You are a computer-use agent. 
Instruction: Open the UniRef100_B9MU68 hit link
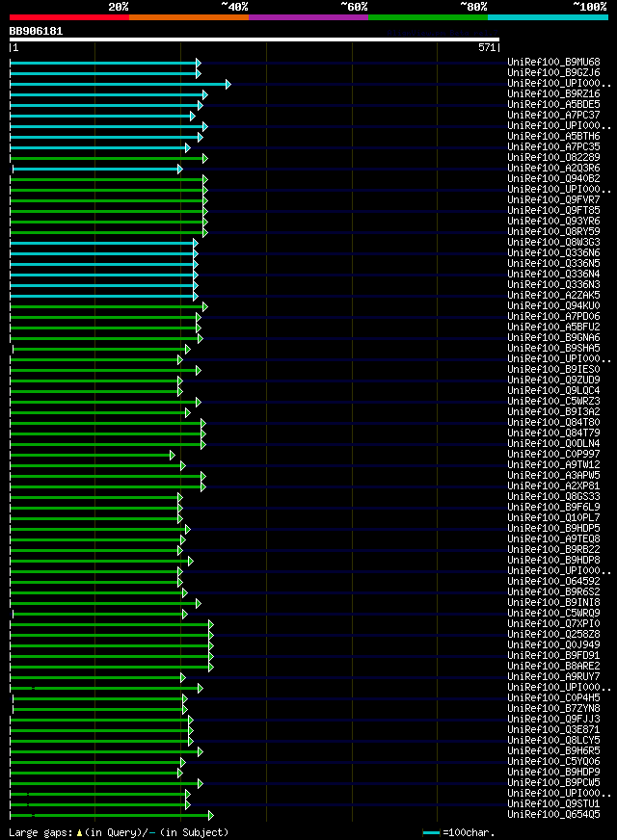553,63
